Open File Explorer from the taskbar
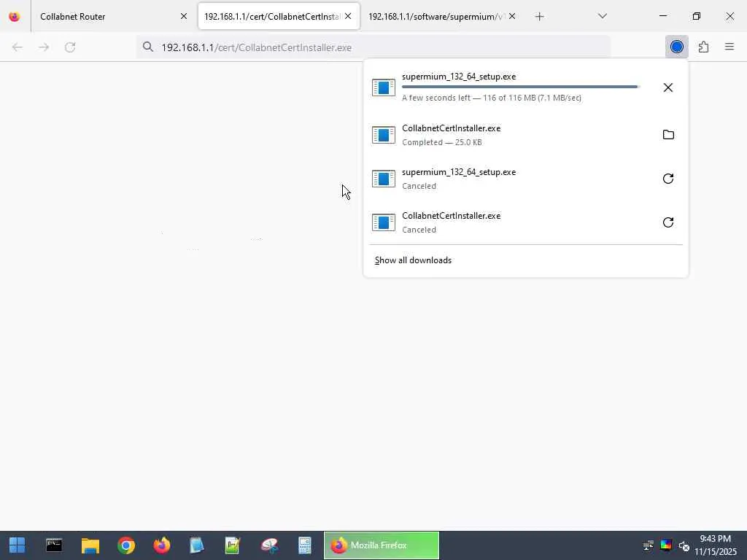Screen dimensions: 747x560 (90, 545)
